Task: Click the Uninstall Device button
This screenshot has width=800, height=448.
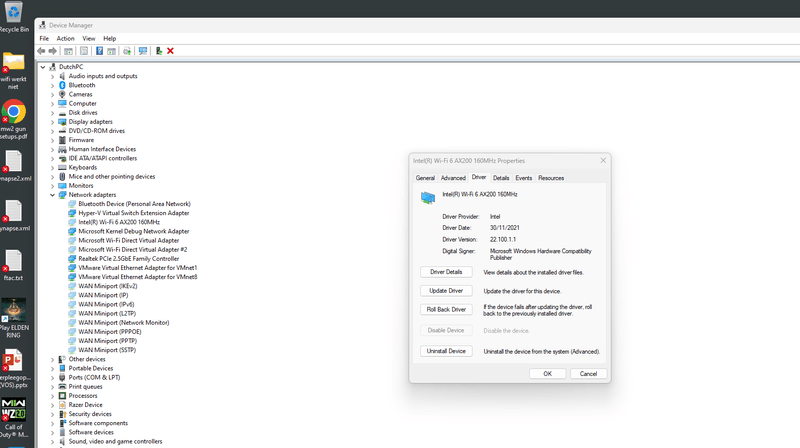Action: (x=446, y=351)
